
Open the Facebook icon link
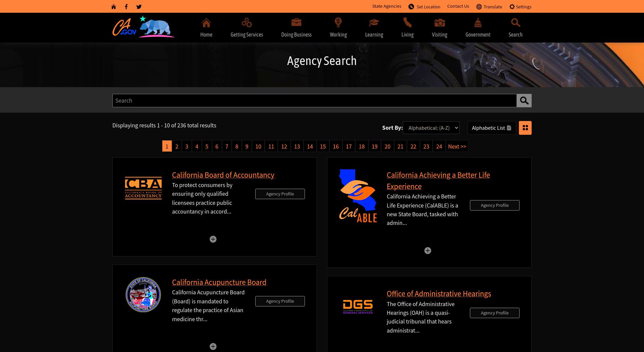(126, 7)
